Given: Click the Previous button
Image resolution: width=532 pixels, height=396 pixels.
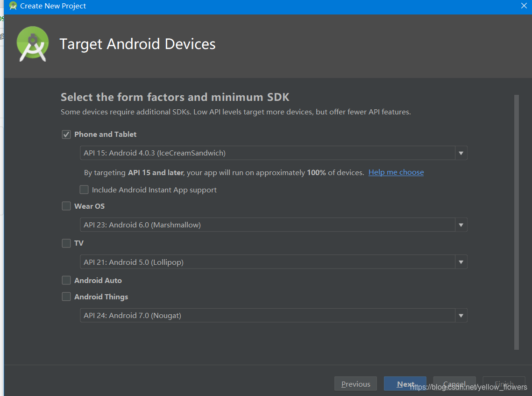Looking at the screenshot, I should pos(355,384).
